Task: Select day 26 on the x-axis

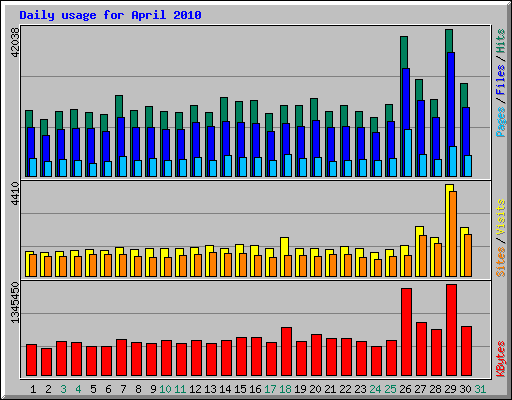Action: (x=405, y=389)
